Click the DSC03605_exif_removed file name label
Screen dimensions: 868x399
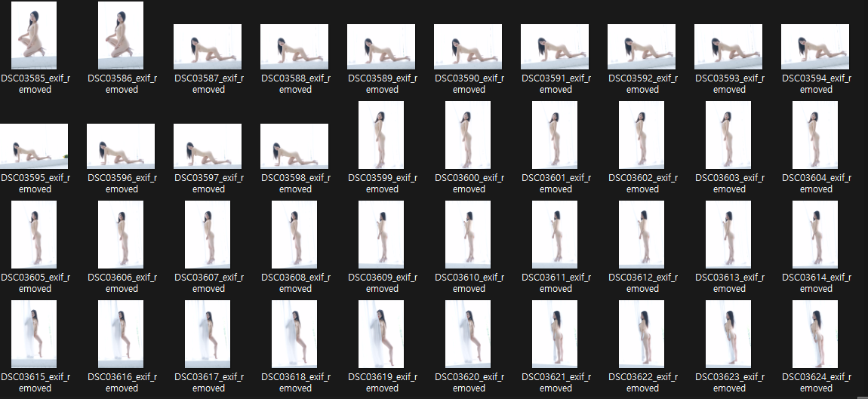click(35, 283)
